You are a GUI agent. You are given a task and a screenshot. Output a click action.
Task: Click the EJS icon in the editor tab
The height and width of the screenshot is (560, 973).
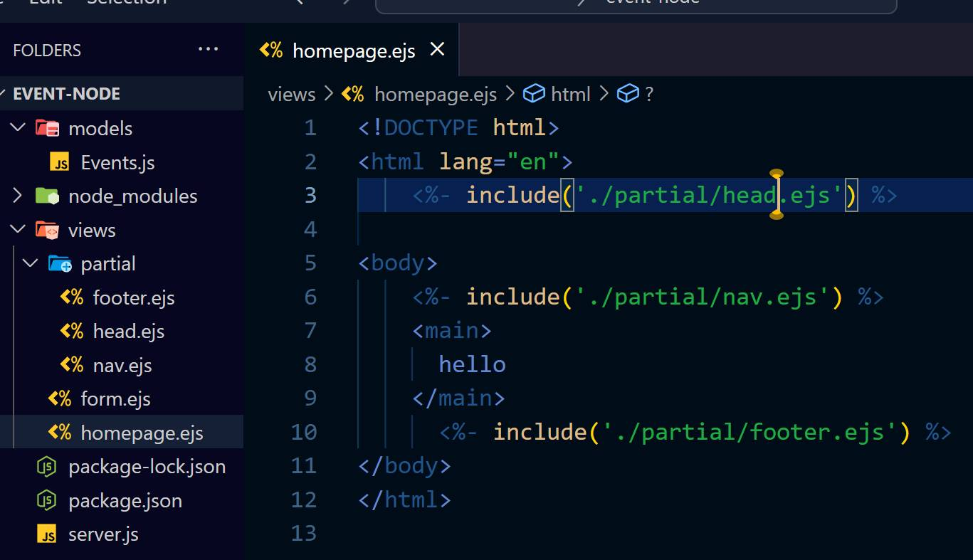271,50
